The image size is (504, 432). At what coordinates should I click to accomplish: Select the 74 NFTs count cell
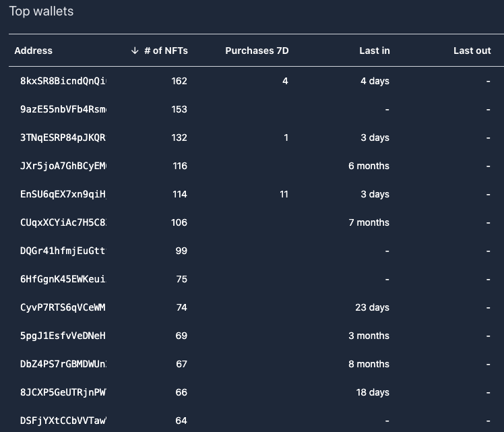182,307
